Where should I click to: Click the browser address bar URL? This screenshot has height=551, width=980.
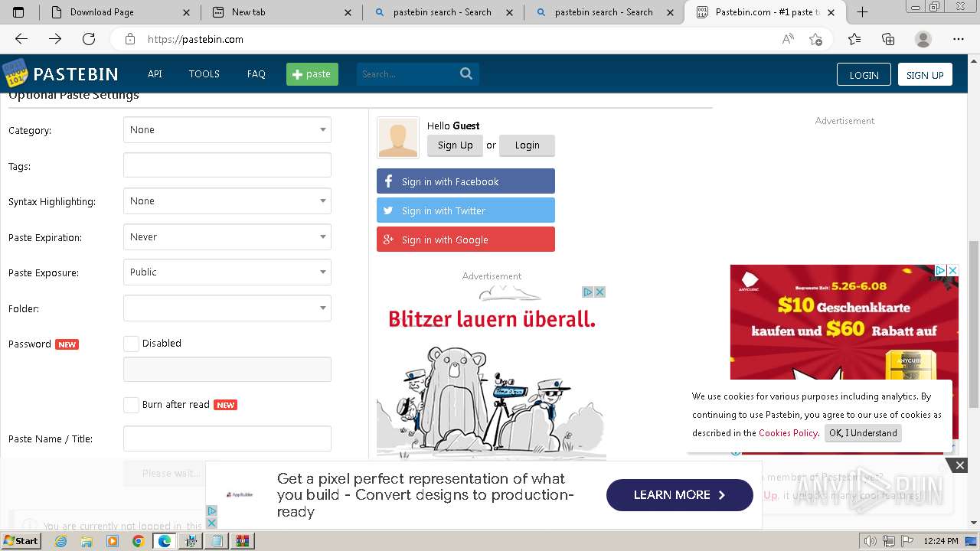(x=195, y=39)
